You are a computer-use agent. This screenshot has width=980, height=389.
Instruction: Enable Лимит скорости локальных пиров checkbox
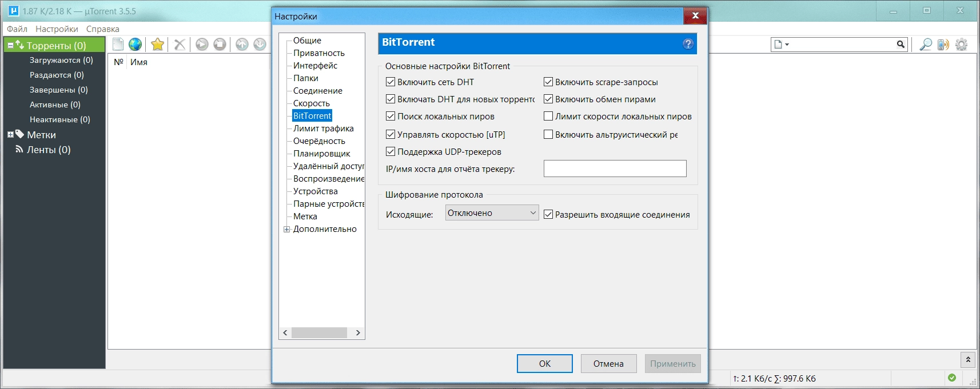(x=548, y=116)
